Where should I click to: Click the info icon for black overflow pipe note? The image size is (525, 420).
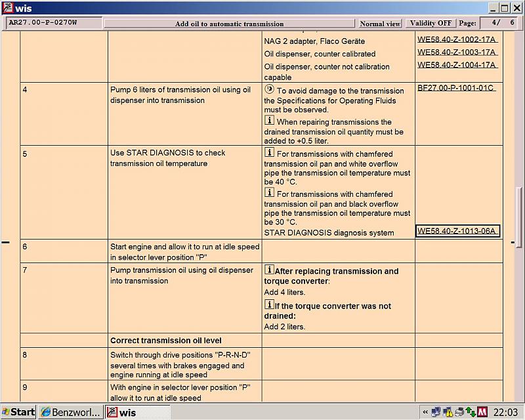269,192
